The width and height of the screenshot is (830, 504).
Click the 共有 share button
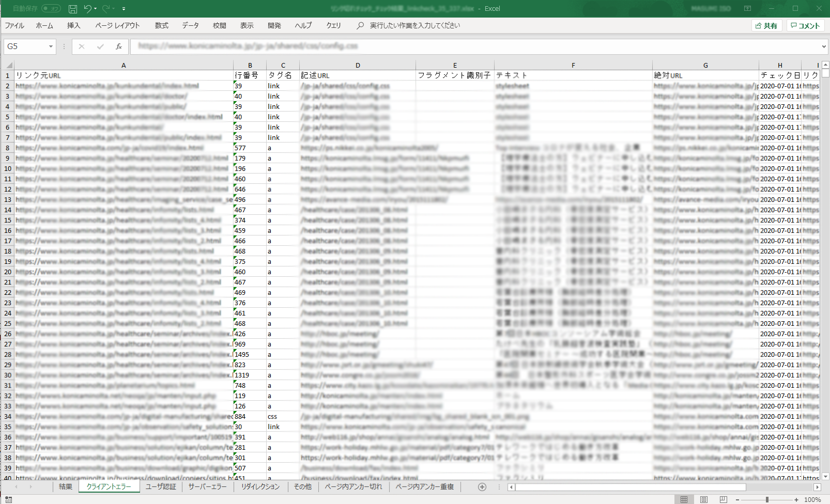click(x=766, y=26)
